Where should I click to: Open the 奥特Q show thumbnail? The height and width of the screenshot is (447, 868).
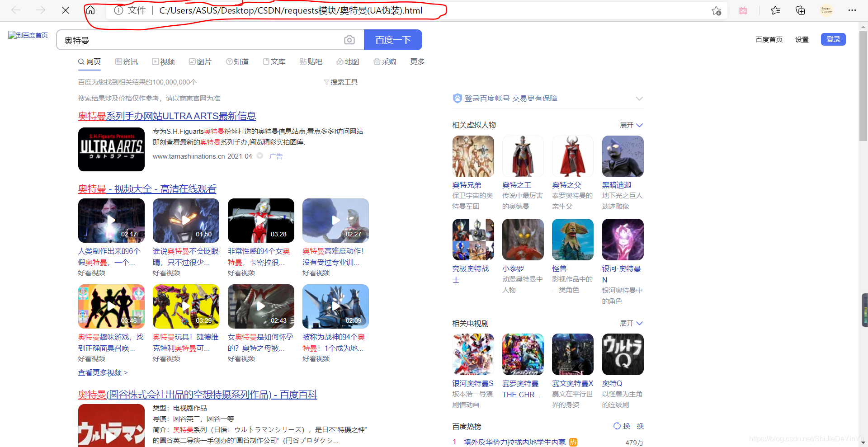click(x=623, y=354)
